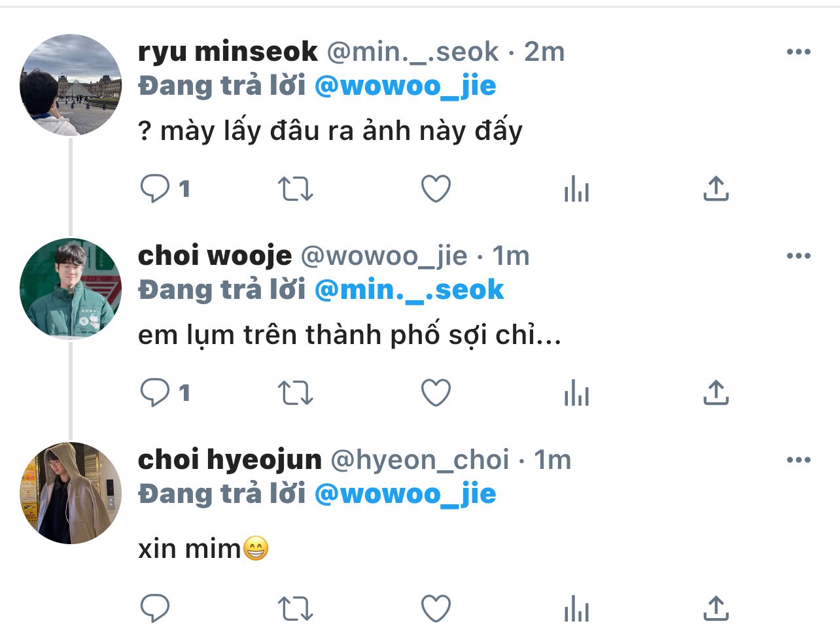Viewport: 840px width, 639px height.
Task: Open choi hyeojun's hoodie profile picture
Action: point(71,493)
